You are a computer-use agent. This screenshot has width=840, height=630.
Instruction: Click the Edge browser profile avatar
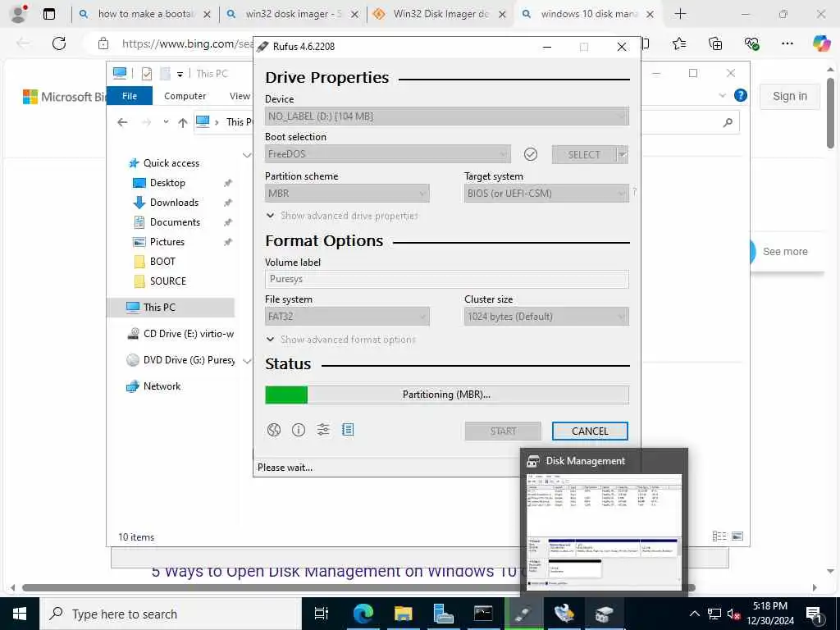click(x=19, y=14)
